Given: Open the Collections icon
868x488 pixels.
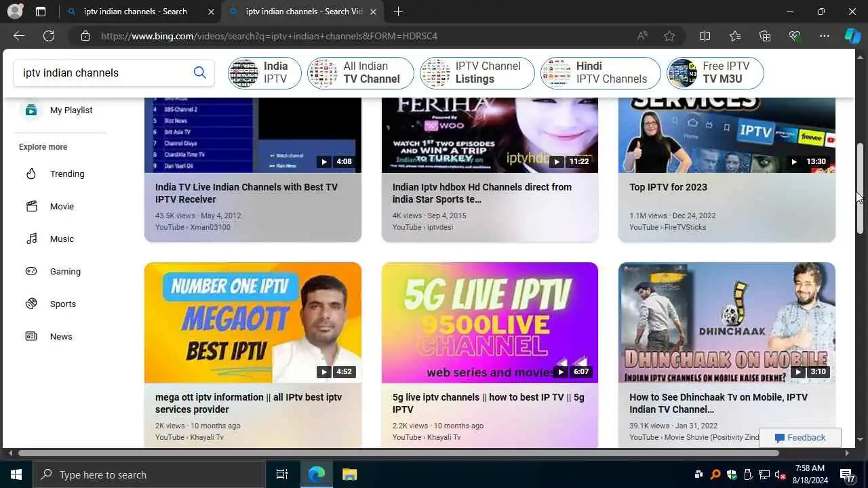Looking at the screenshot, I should click(765, 36).
